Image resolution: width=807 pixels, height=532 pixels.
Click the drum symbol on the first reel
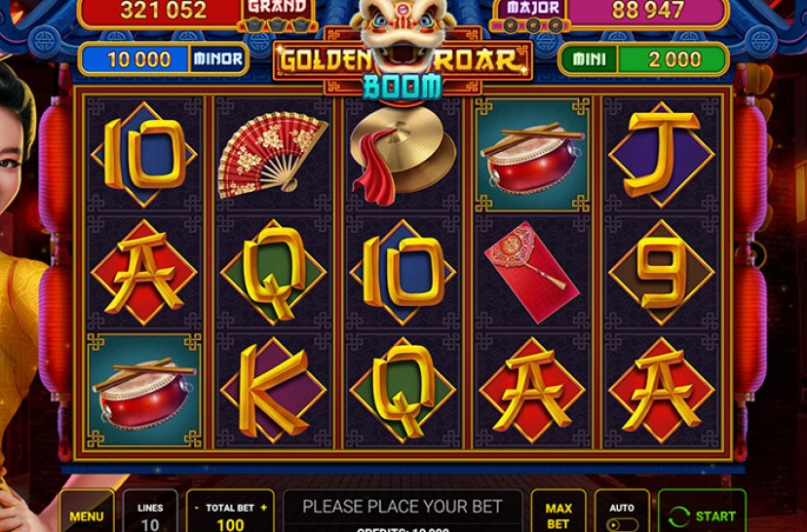click(143, 391)
